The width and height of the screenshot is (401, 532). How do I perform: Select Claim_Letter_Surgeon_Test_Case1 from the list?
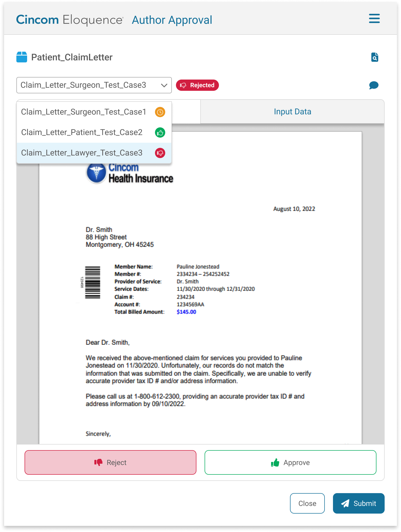click(94, 112)
